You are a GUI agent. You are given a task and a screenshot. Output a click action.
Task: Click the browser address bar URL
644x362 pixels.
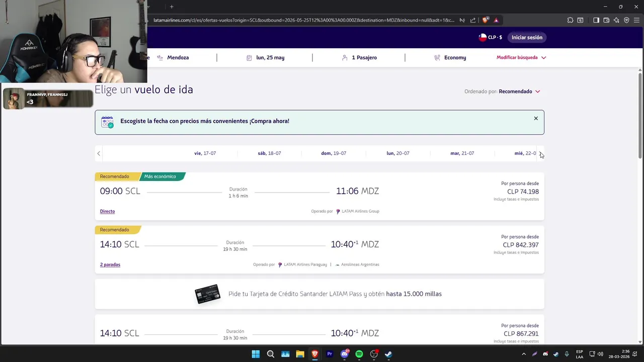[303, 20]
